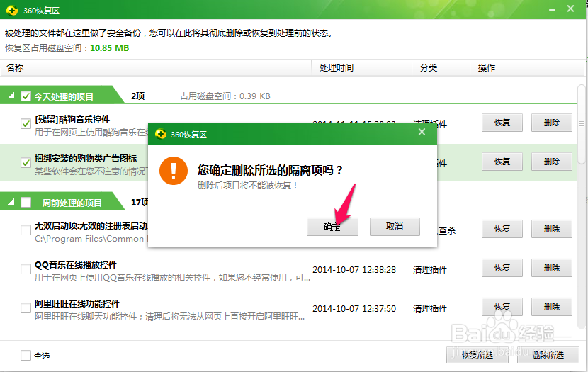Restore the [残留]酷狗音乐控件 item

pyautogui.click(x=502, y=123)
